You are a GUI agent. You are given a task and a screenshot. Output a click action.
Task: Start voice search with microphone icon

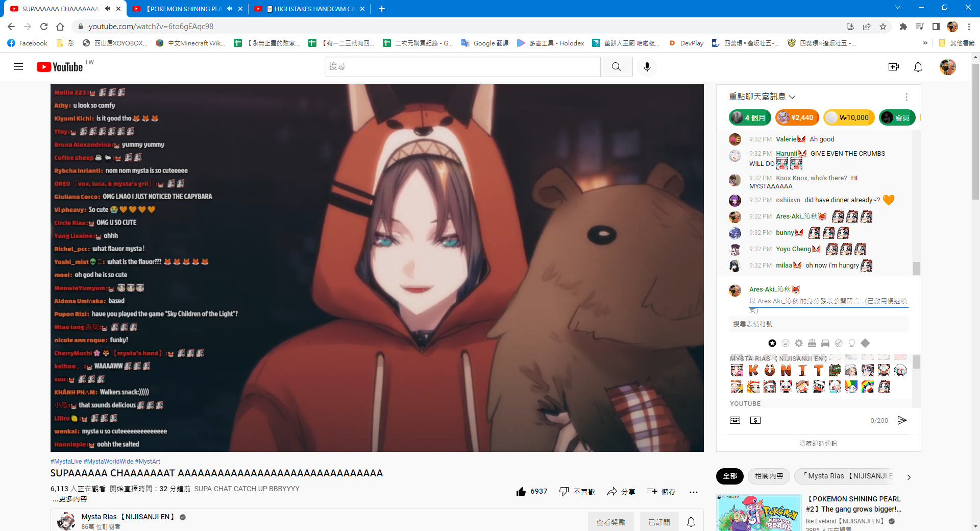point(647,67)
